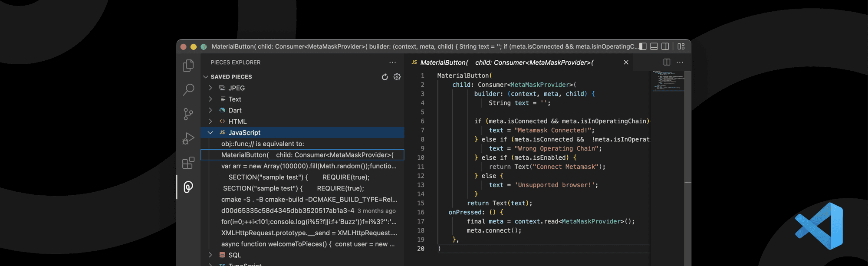868x266 pixels.
Task: Collapse the Saved Pieces section
Action: coord(206,77)
